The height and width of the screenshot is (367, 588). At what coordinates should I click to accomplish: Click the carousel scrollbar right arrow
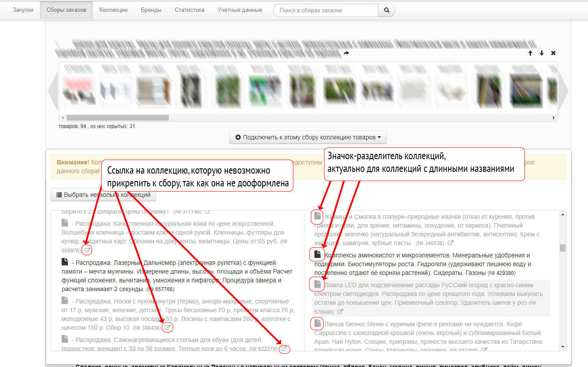tap(554, 118)
